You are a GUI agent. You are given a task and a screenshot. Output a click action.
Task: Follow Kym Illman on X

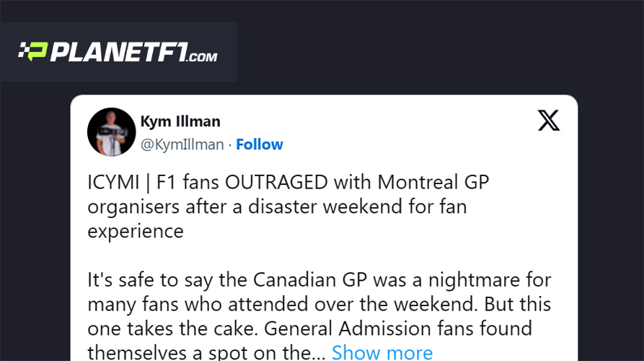coord(260,144)
